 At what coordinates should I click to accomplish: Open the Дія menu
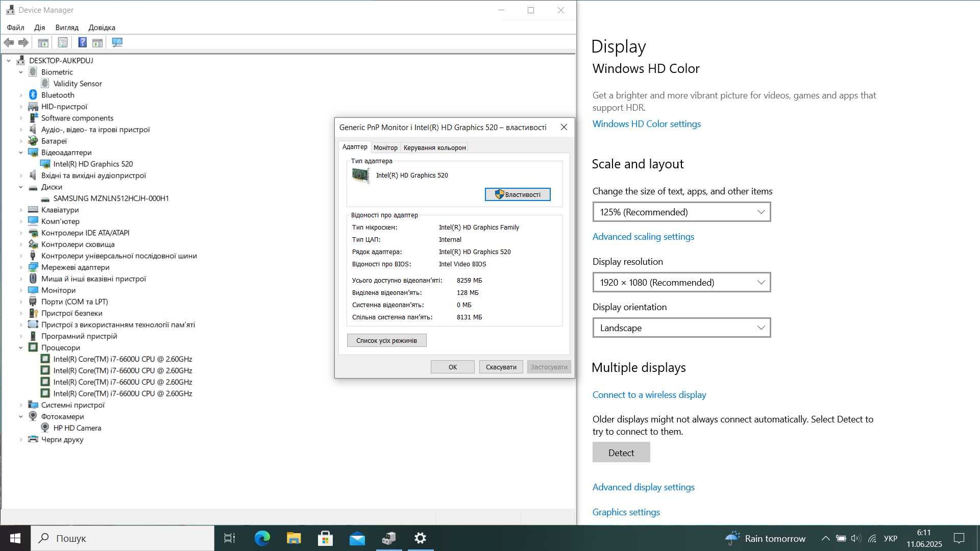point(39,28)
